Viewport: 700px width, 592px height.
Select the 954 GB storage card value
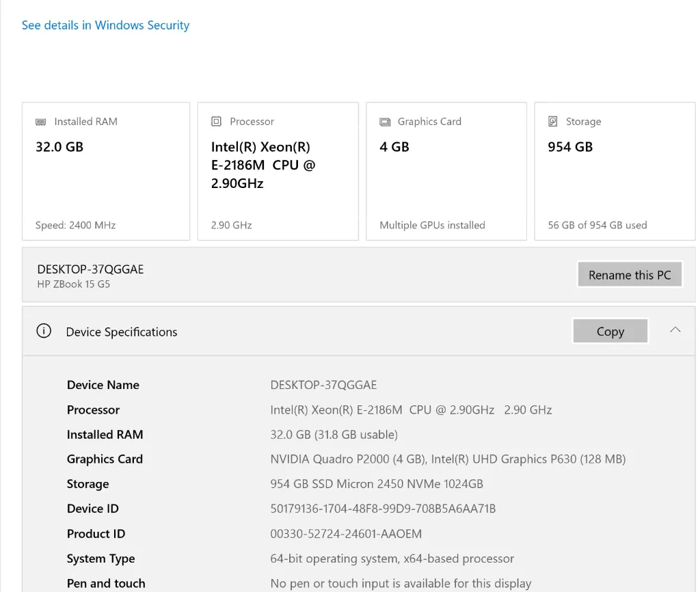(x=570, y=147)
